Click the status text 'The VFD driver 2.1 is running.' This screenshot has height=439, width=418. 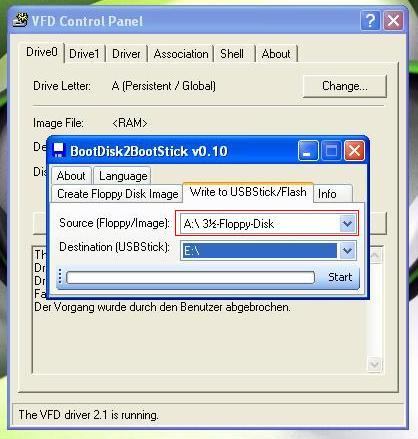click(x=88, y=415)
